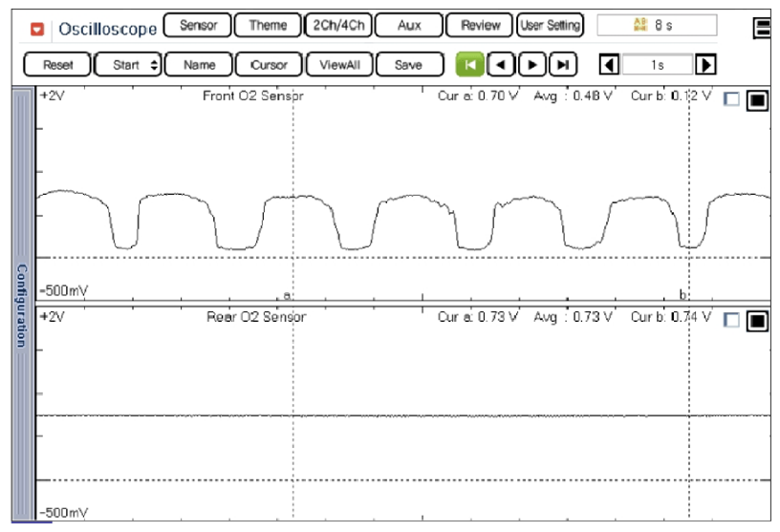Click the Save button
This screenshot has height=532, width=780.
408,65
